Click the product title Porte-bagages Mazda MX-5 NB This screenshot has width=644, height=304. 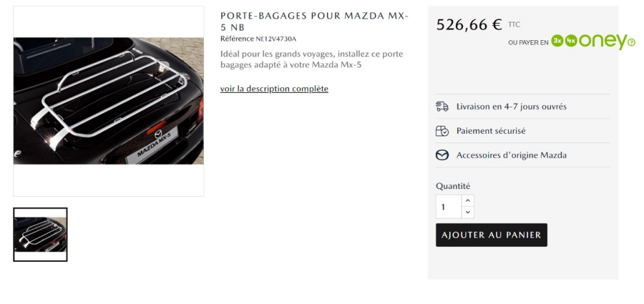click(314, 22)
